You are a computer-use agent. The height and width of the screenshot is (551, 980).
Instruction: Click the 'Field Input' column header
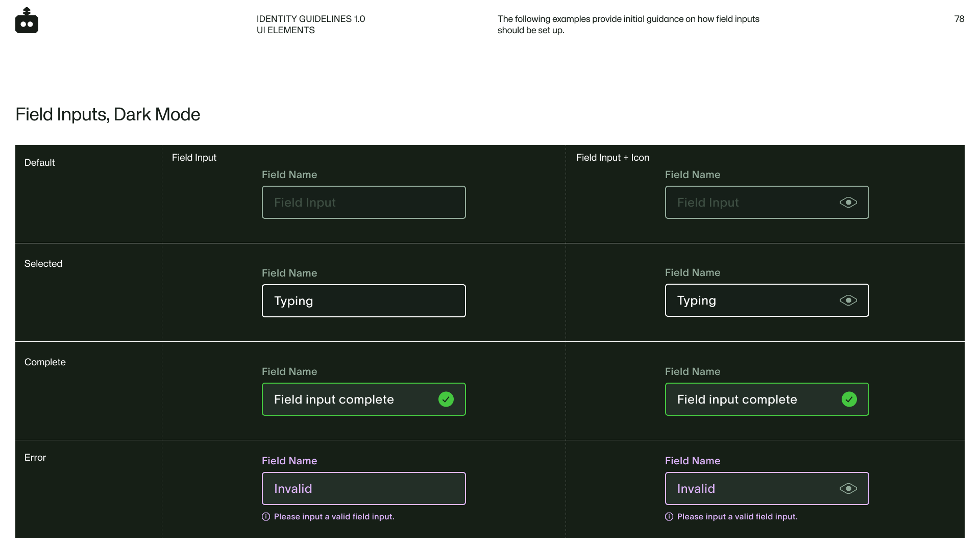pos(194,158)
